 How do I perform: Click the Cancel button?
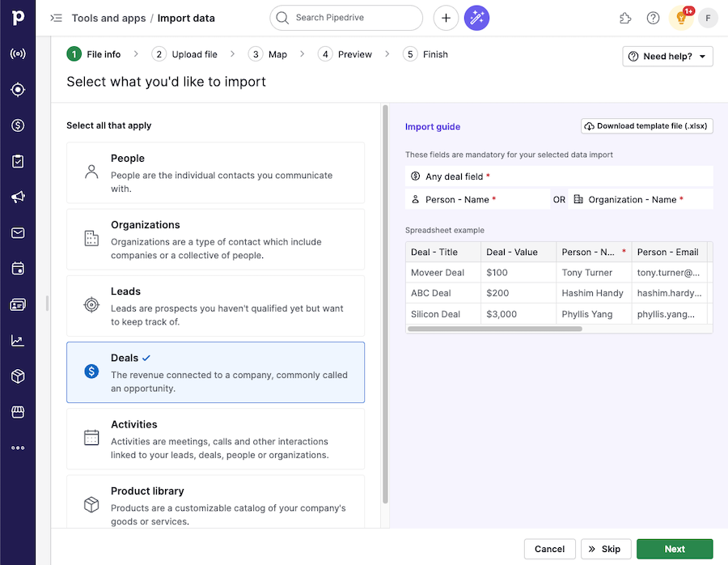[550, 549]
